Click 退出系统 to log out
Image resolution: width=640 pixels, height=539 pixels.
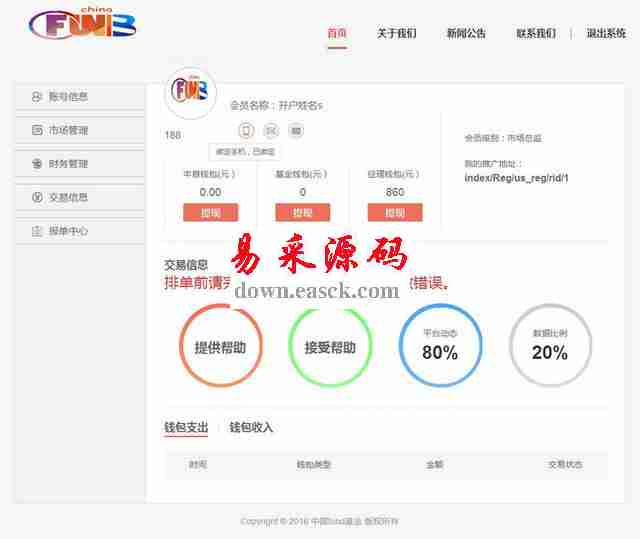pyautogui.click(x=606, y=33)
